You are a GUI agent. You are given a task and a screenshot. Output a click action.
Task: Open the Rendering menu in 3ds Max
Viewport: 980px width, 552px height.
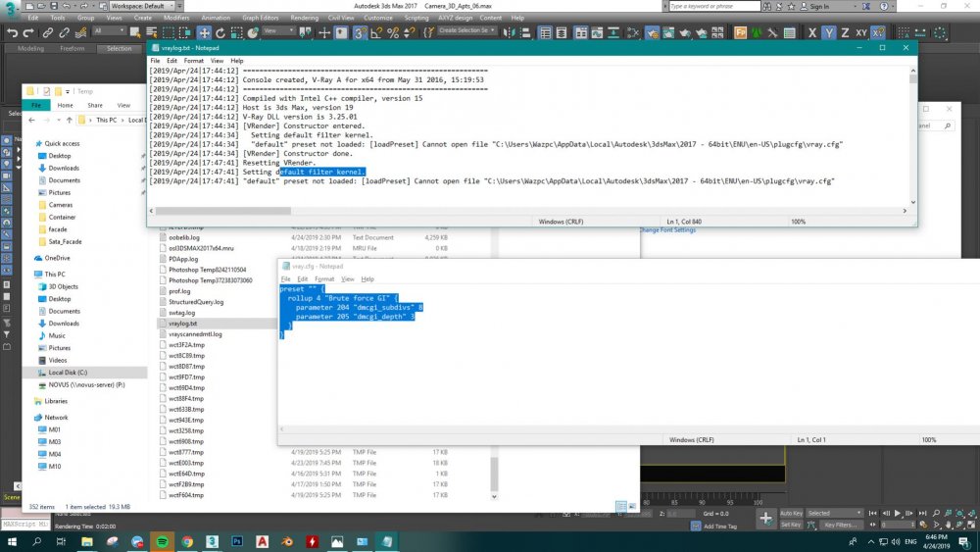[x=302, y=18]
